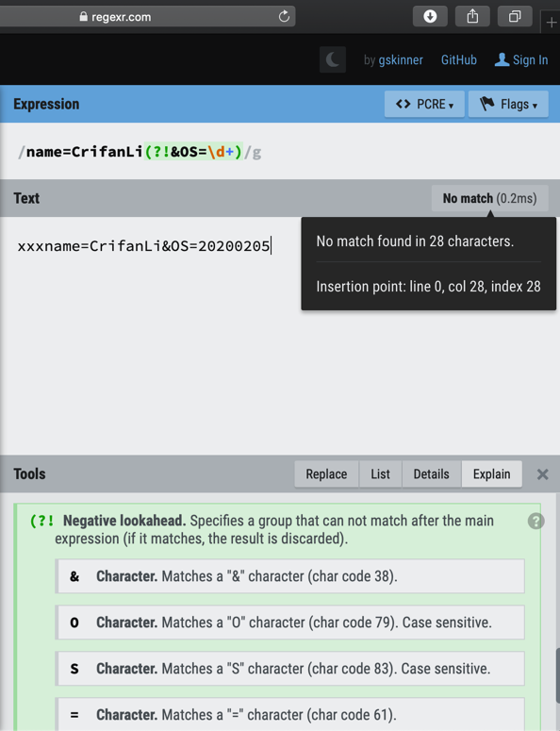Switch to the List tab
Image resolution: width=560 pixels, height=731 pixels.
coord(380,474)
